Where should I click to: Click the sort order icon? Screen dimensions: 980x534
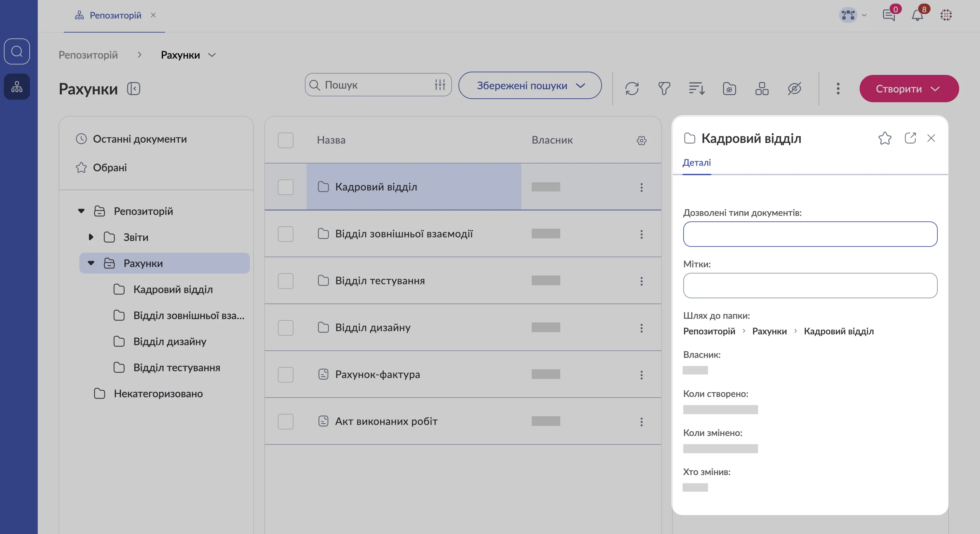(697, 89)
